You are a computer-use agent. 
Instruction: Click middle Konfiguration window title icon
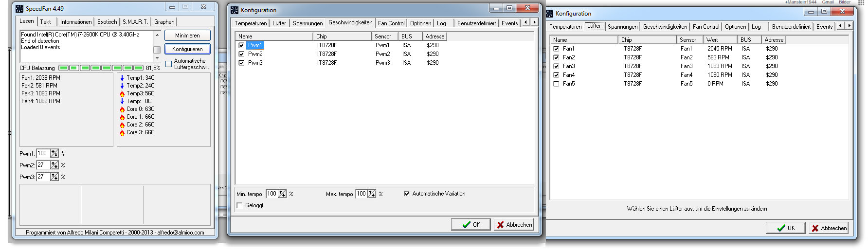click(x=235, y=10)
